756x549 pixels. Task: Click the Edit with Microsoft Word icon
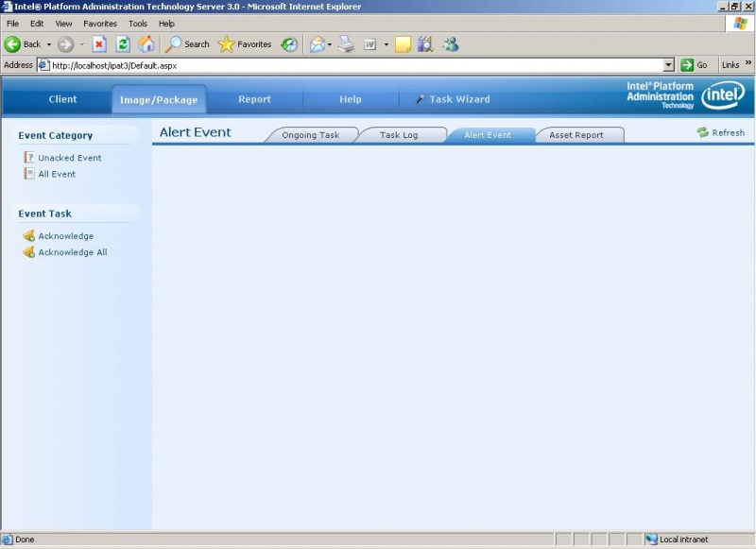[x=369, y=43]
